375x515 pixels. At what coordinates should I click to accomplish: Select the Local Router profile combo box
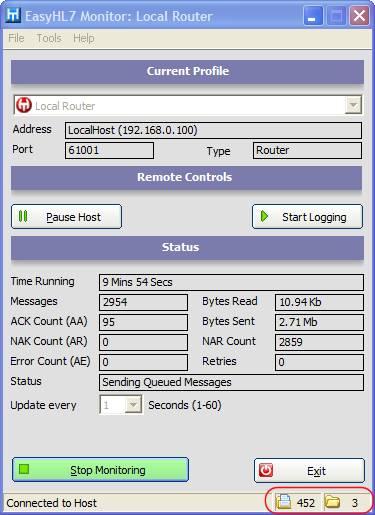click(188, 105)
